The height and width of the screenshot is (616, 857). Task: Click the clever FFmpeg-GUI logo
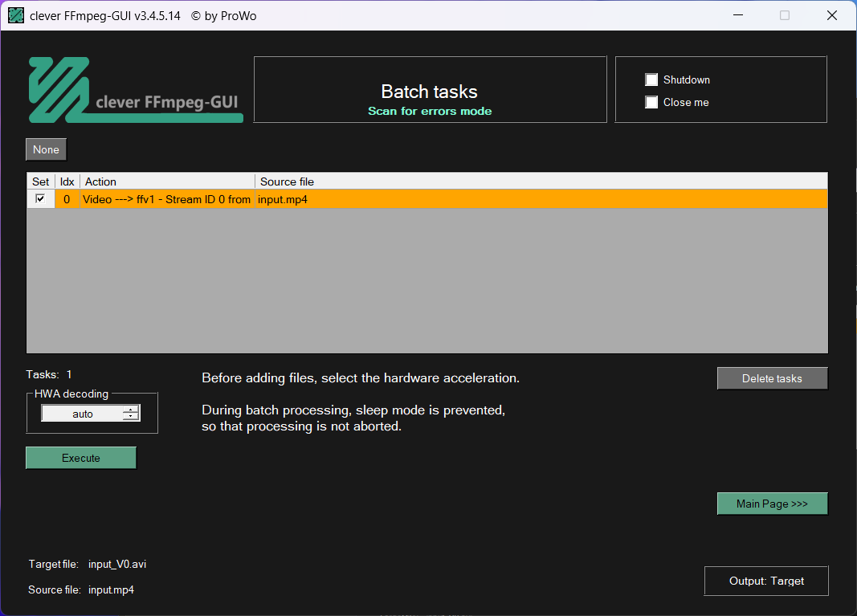[x=136, y=90]
